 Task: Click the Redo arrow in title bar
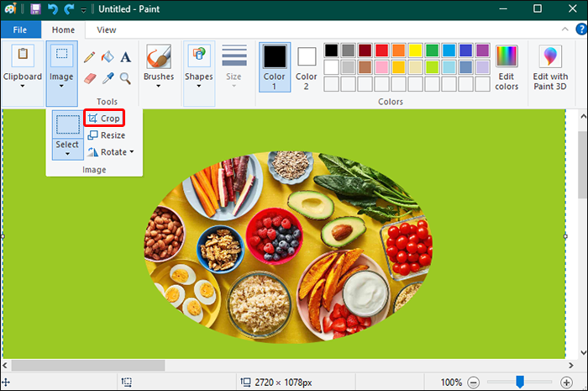click(69, 9)
